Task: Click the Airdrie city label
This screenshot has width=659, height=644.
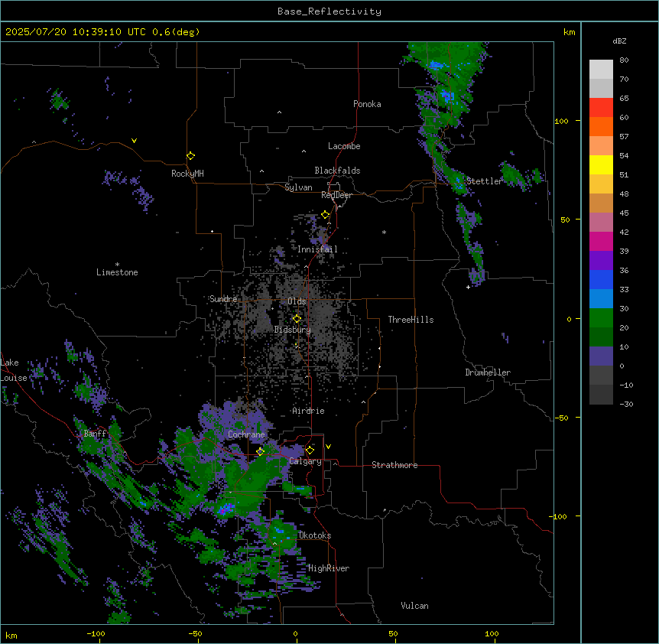Action: click(309, 411)
